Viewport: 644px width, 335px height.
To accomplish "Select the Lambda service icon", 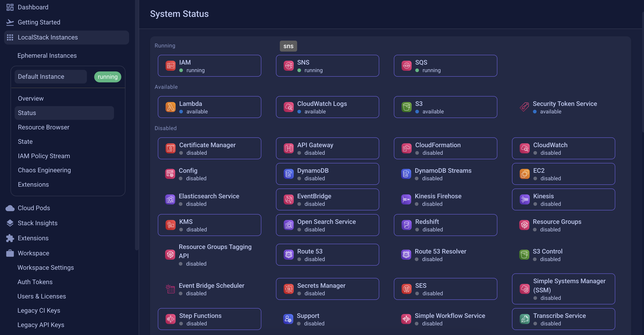I will 170,107.
